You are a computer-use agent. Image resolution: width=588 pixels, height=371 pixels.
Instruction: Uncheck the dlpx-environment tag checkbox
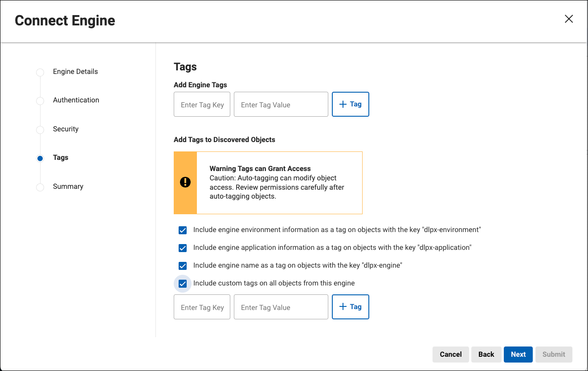click(x=183, y=230)
